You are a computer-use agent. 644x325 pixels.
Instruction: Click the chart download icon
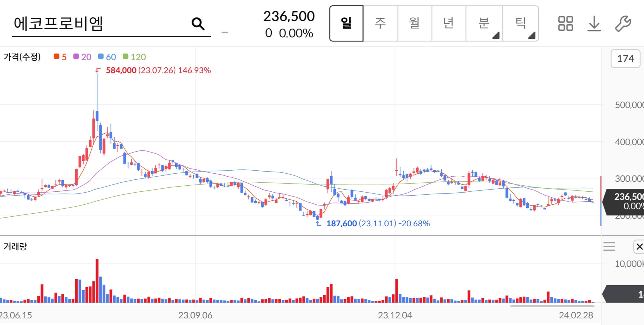coord(594,24)
